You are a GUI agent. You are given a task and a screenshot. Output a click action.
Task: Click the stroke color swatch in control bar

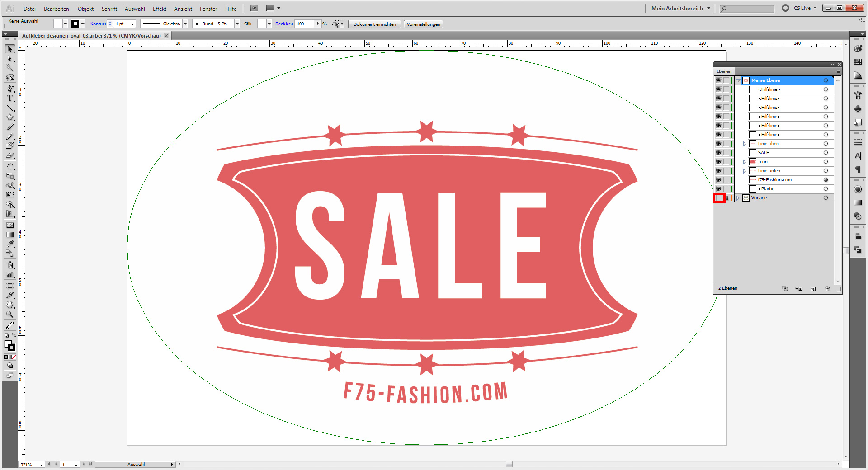point(75,24)
